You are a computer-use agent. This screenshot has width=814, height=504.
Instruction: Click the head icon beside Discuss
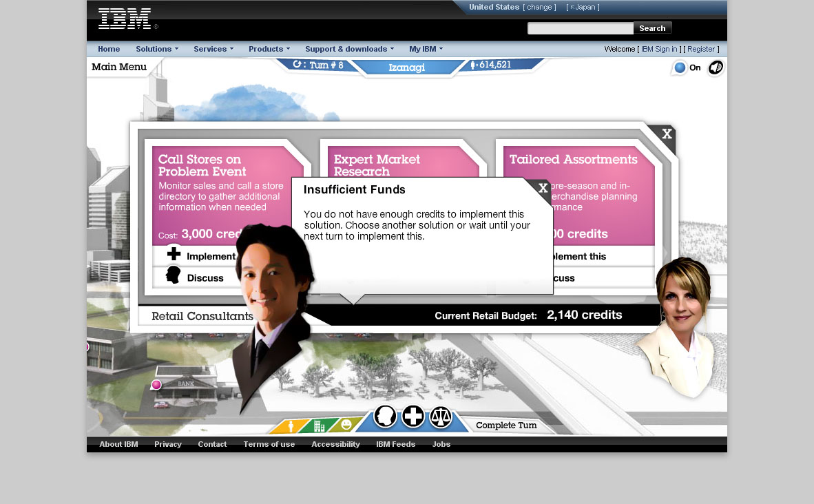point(174,275)
